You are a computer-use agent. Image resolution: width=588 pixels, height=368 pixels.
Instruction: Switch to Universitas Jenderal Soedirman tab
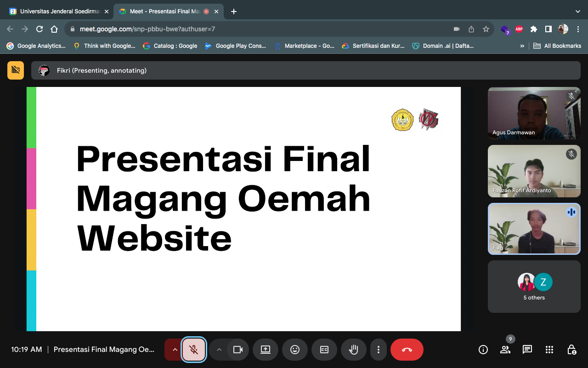[60, 11]
